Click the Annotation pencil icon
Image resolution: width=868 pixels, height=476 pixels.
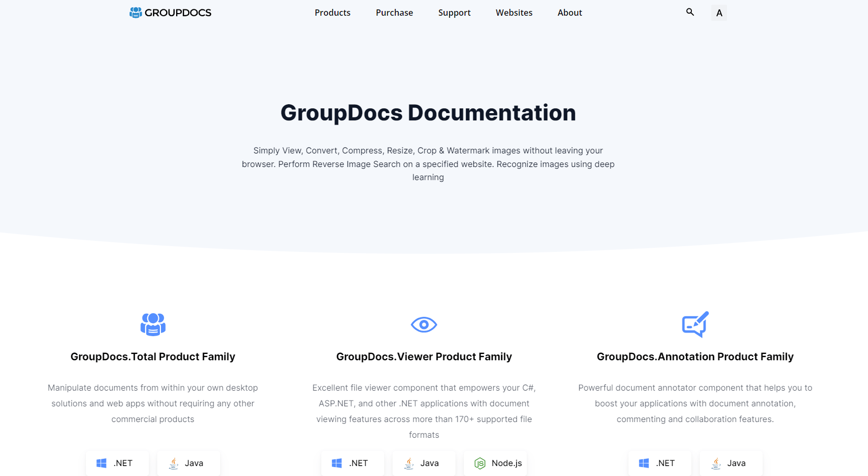pos(695,324)
